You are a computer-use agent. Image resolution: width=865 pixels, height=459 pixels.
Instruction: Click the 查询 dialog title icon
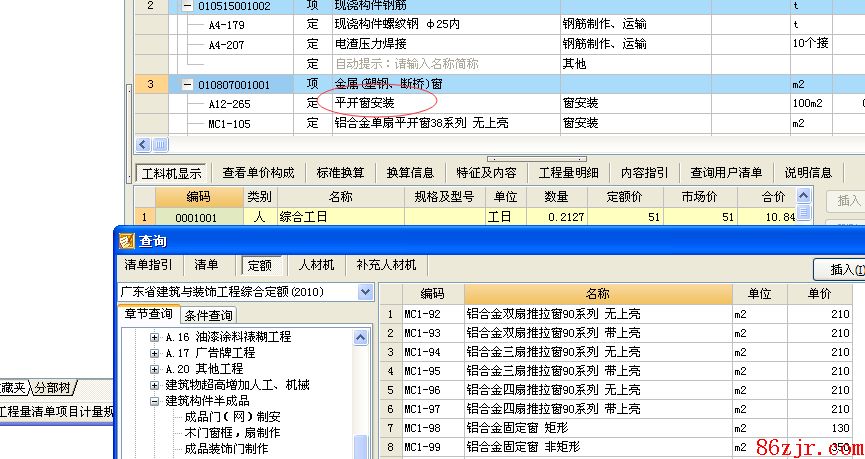(x=126, y=241)
